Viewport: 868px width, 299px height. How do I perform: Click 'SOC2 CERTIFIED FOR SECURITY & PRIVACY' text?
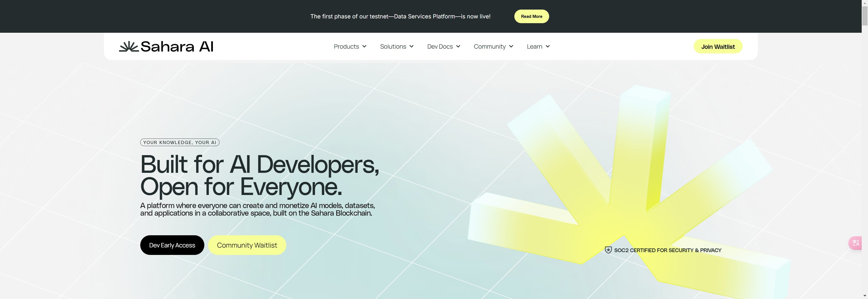click(x=667, y=250)
